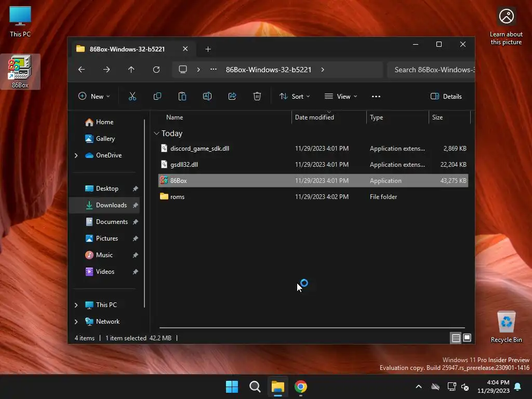Refresh the folder view
The width and height of the screenshot is (532, 399).
tap(156, 70)
